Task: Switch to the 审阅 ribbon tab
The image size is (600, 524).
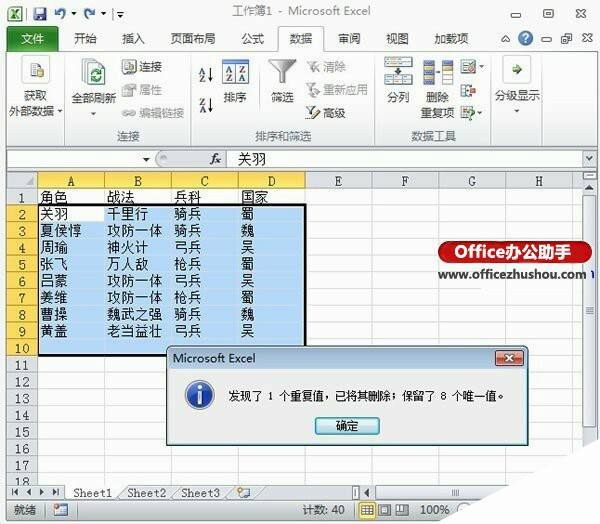Action: coord(349,39)
